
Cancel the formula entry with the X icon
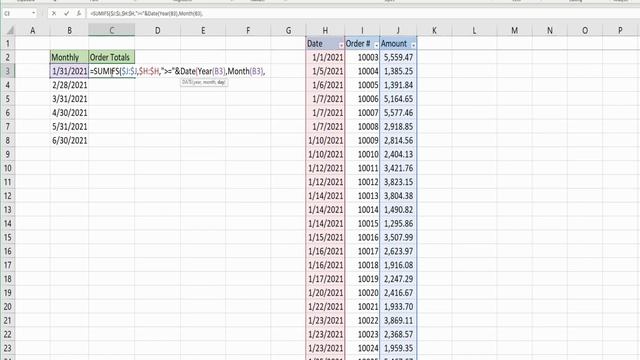(53, 13)
